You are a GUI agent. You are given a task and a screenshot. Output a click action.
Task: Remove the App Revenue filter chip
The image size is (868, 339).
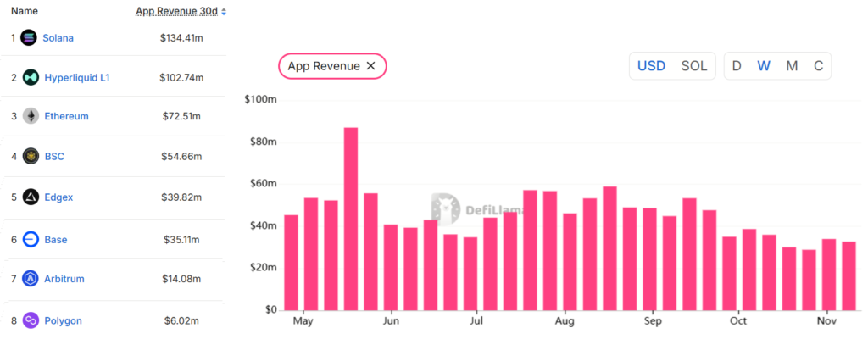pos(370,66)
